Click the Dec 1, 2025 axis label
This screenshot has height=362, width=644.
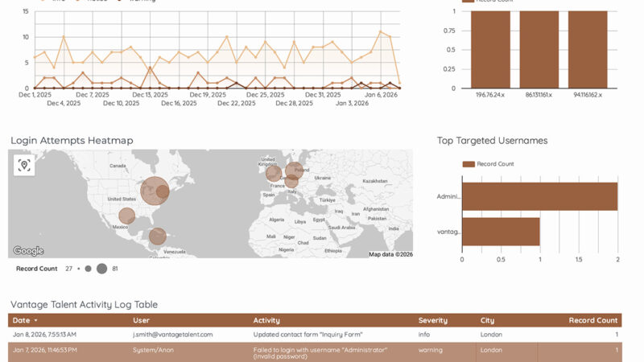[35, 95]
